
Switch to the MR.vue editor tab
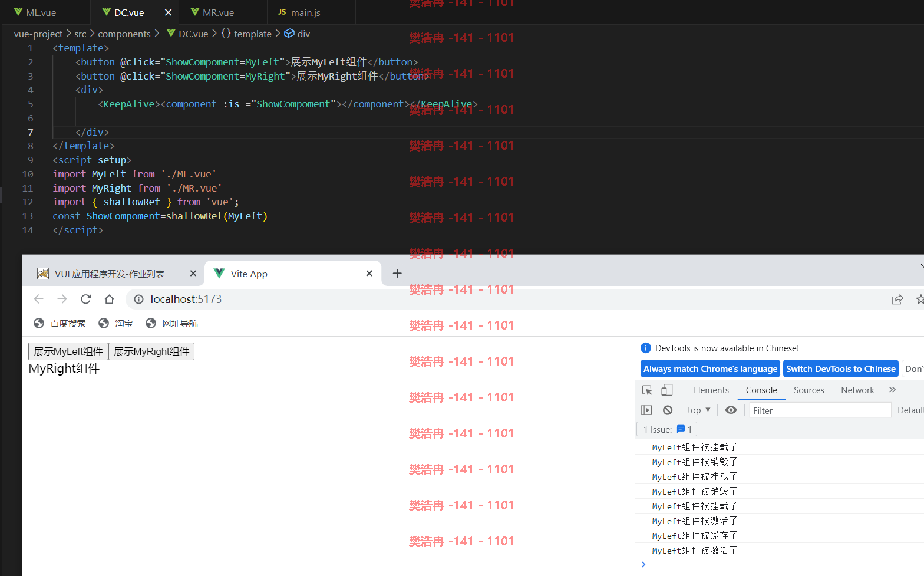(x=218, y=12)
